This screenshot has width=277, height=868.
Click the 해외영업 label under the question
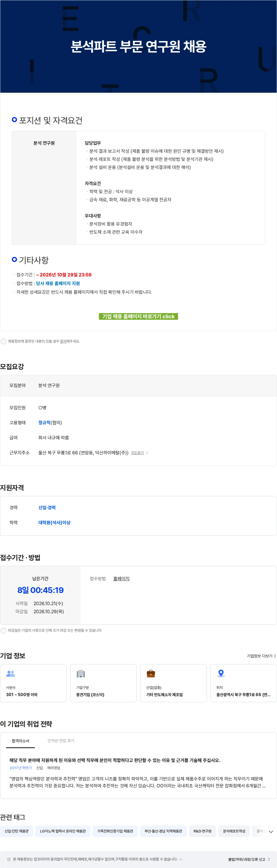tap(53, 768)
